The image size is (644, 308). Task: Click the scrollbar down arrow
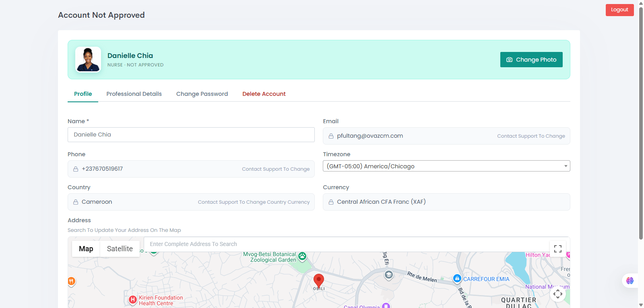pos(641,305)
